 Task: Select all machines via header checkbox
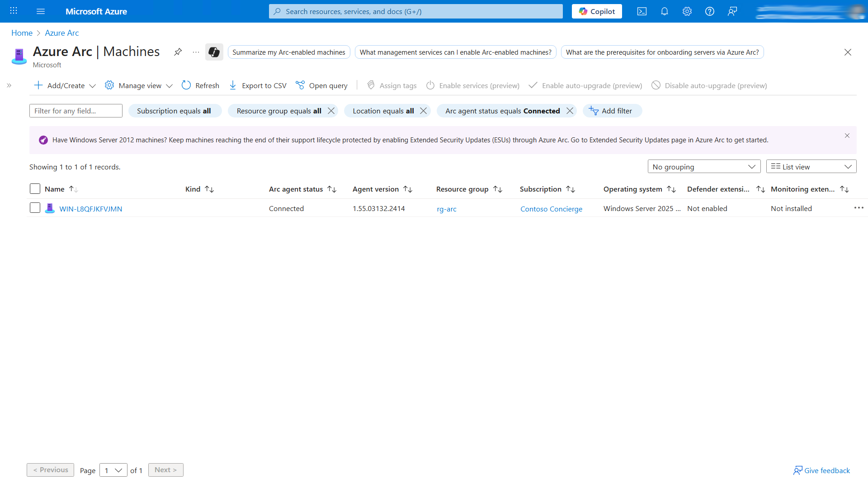coord(35,188)
